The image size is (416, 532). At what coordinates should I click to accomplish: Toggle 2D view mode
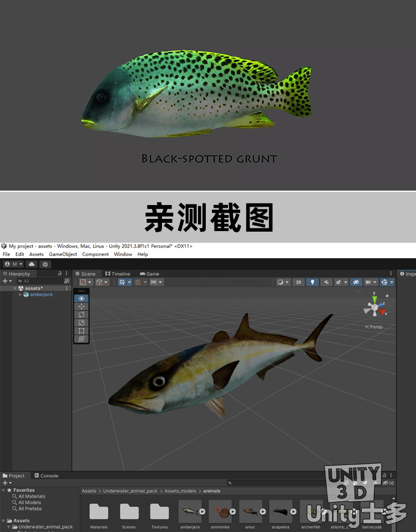click(x=298, y=282)
